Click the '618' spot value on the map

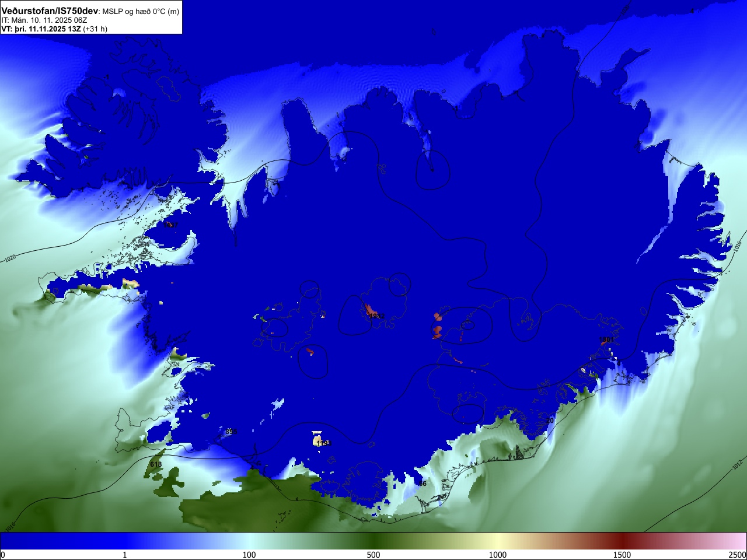156,464
